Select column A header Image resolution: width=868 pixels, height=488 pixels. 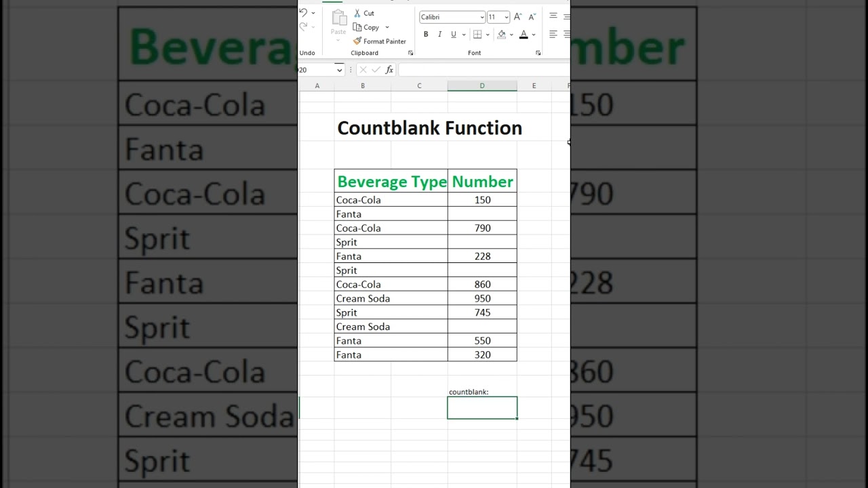click(x=317, y=85)
